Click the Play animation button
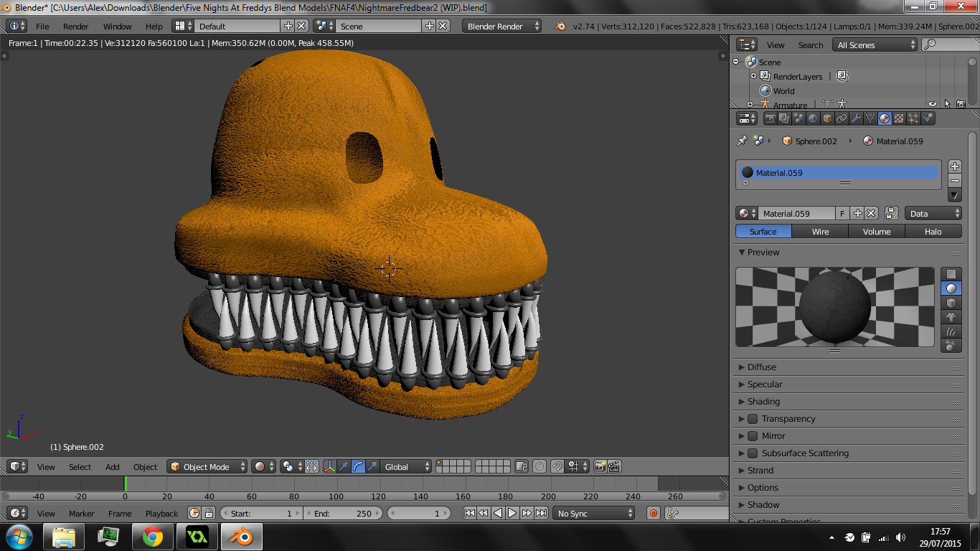Image resolution: width=980 pixels, height=551 pixels. (x=512, y=513)
